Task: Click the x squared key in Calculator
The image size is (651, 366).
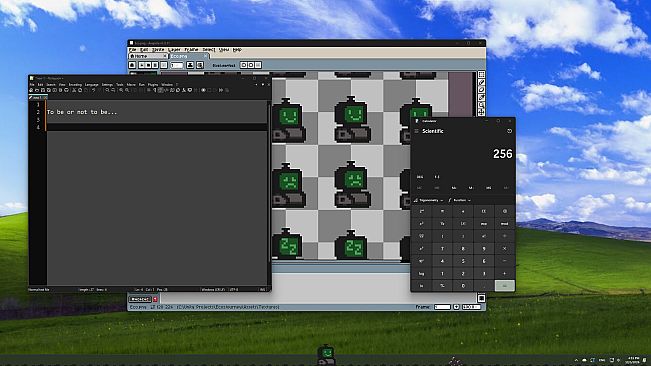Action: tap(421, 224)
